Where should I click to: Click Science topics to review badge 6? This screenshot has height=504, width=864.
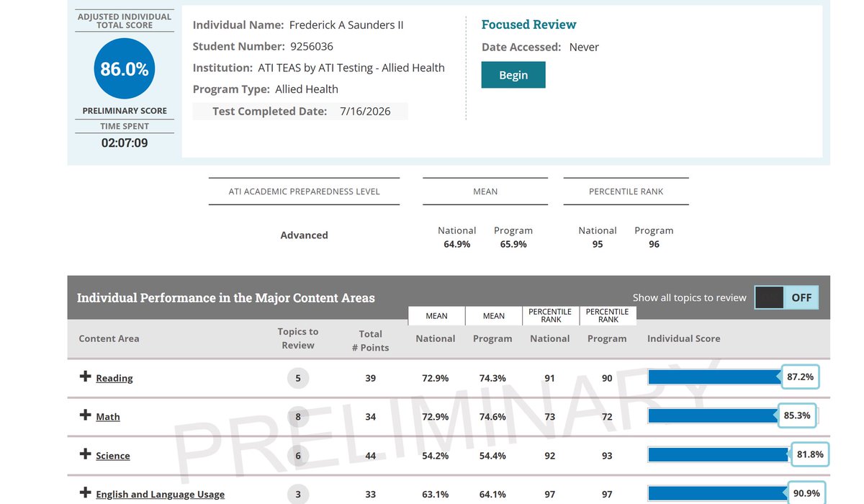coord(298,456)
